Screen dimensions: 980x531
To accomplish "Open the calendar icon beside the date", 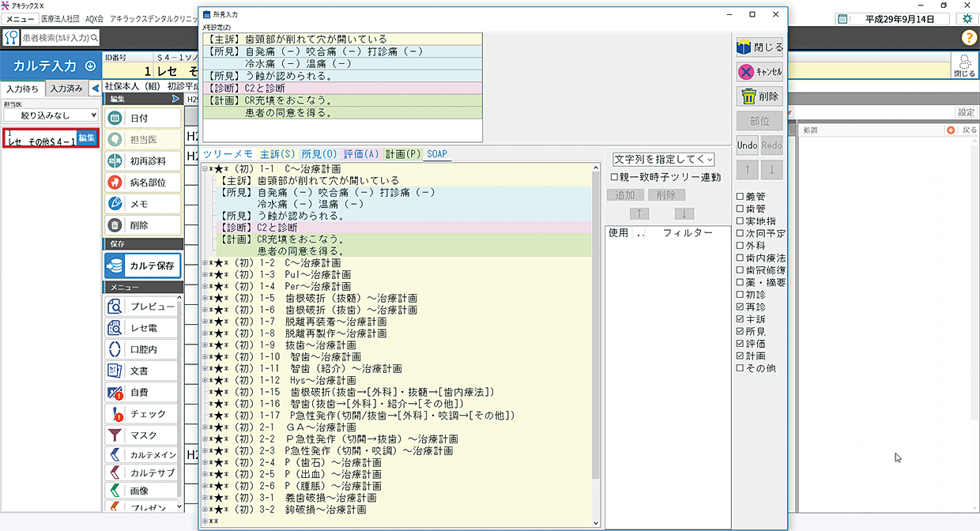I will coord(842,19).
